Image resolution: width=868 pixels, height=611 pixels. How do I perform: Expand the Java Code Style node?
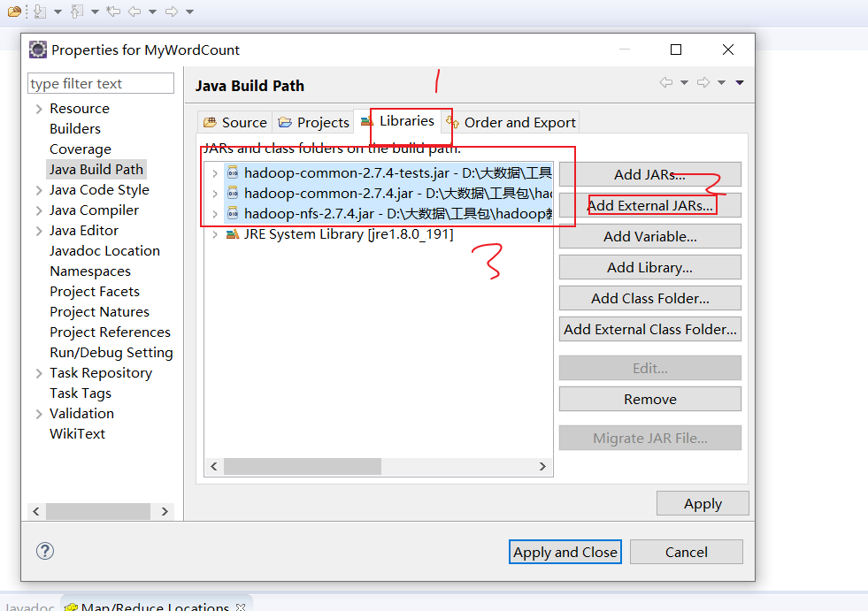(x=39, y=190)
